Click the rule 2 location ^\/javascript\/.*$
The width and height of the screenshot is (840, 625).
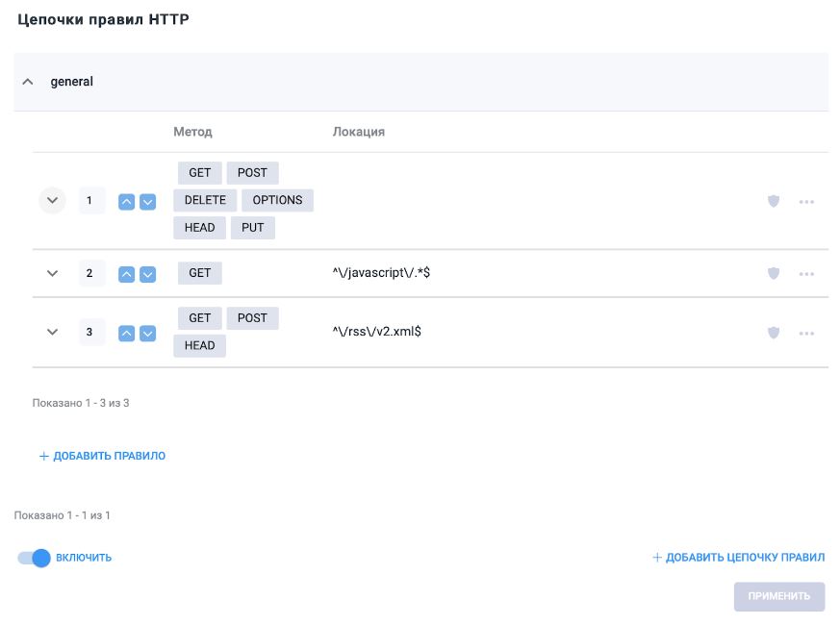point(380,273)
